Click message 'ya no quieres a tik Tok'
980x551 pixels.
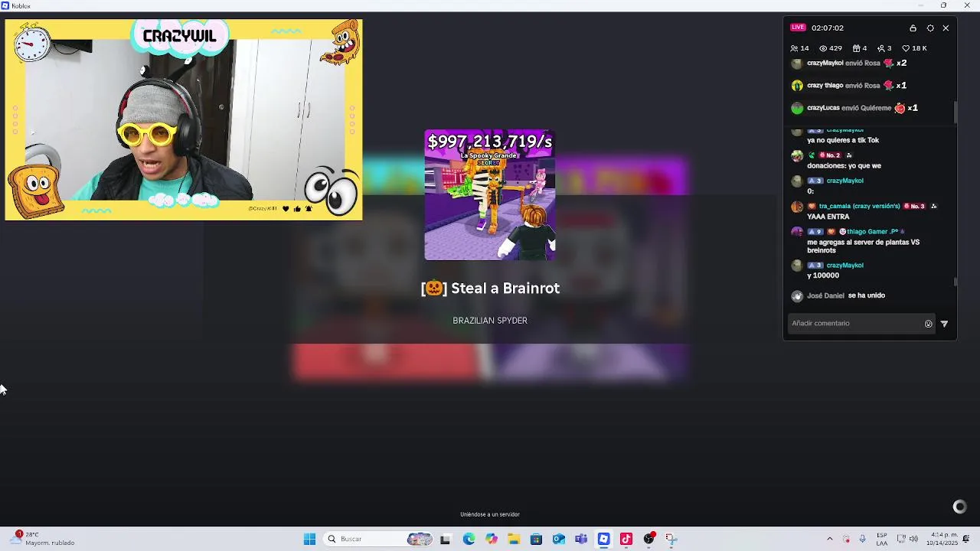pyautogui.click(x=843, y=141)
